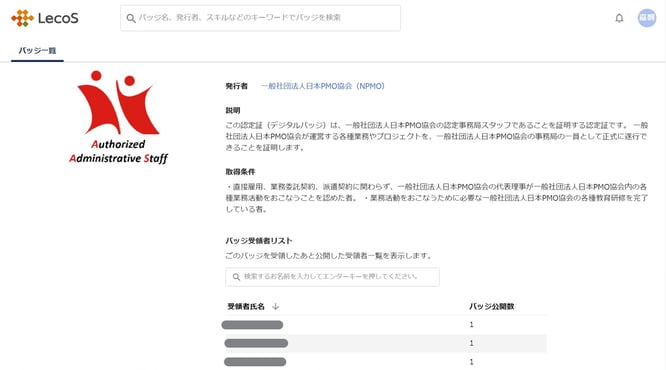Click the recipient-name search field
This screenshot has height=370, width=666.
point(332,277)
